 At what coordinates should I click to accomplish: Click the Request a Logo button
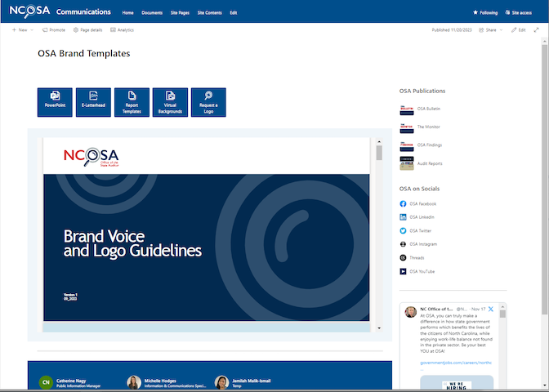[x=208, y=102]
